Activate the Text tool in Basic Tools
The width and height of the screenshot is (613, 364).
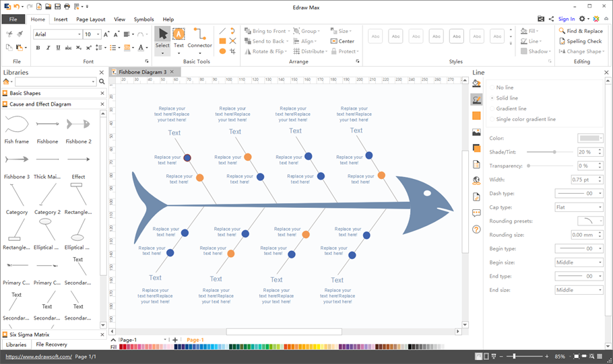(179, 38)
